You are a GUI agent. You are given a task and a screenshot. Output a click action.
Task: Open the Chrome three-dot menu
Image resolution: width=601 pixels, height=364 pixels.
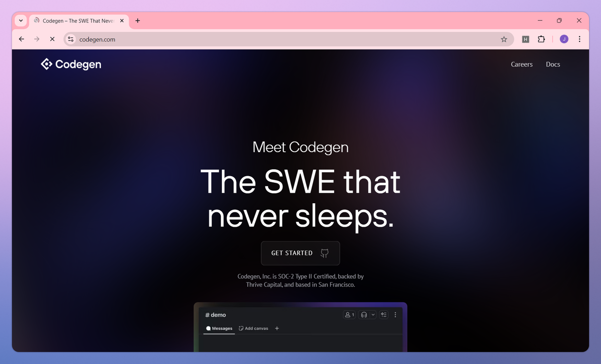579,39
